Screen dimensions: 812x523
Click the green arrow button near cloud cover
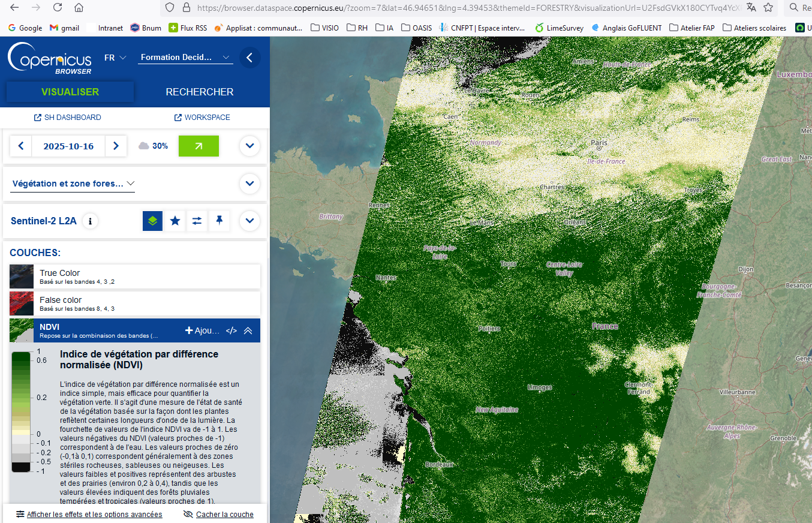coord(199,146)
